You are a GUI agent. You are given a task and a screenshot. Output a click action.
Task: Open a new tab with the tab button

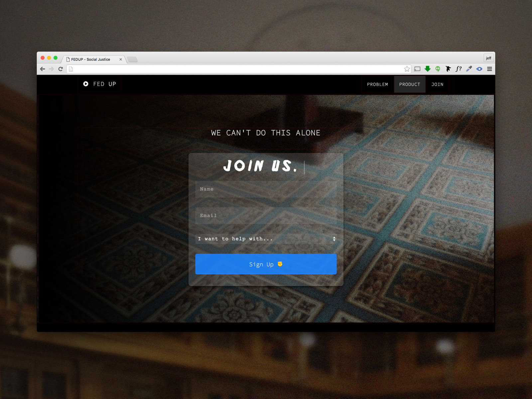point(132,60)
